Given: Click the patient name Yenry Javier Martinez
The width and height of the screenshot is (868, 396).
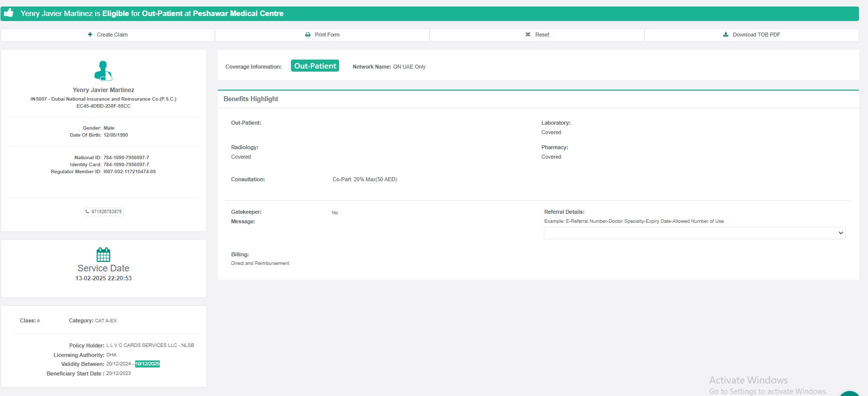Looking at the screenshot, I should tap(103, 90).
